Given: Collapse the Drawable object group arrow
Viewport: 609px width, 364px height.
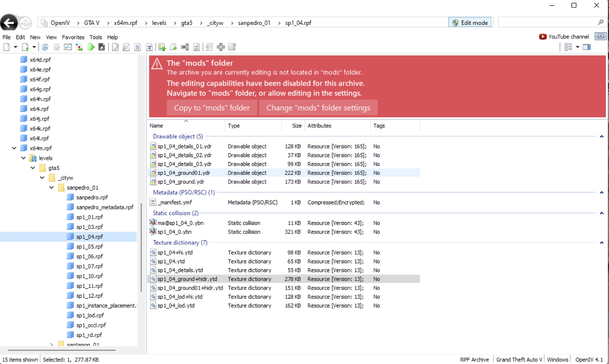Looking at the screenshot, I should coord(602,136).
